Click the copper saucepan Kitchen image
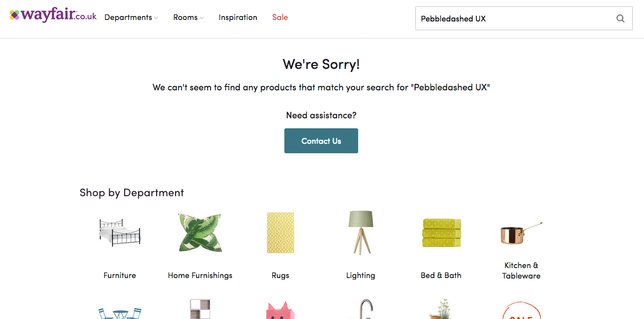This screenshot has width=644, height=319. pos(521,233)
